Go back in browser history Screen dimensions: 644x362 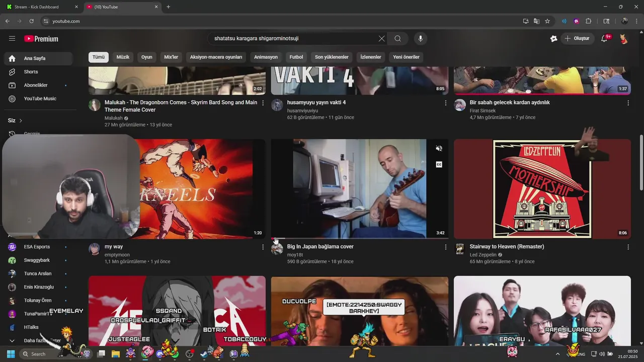(7, 21)
